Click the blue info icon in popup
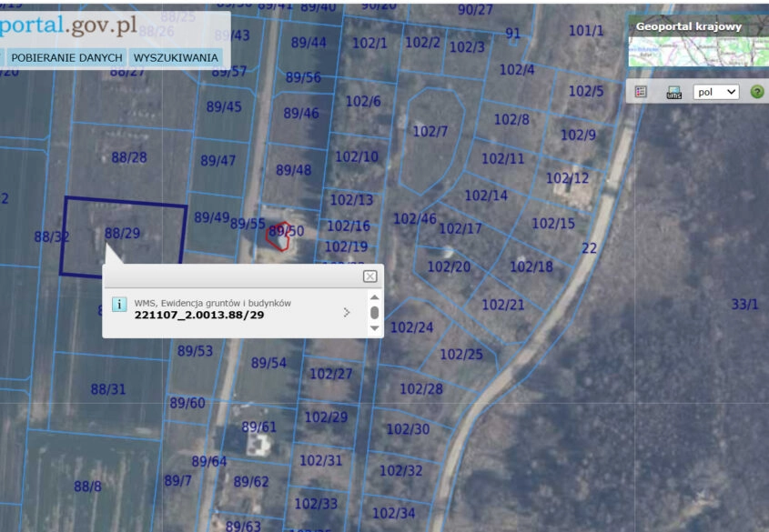This screenshot has height=532, width=769. (119, 304)
